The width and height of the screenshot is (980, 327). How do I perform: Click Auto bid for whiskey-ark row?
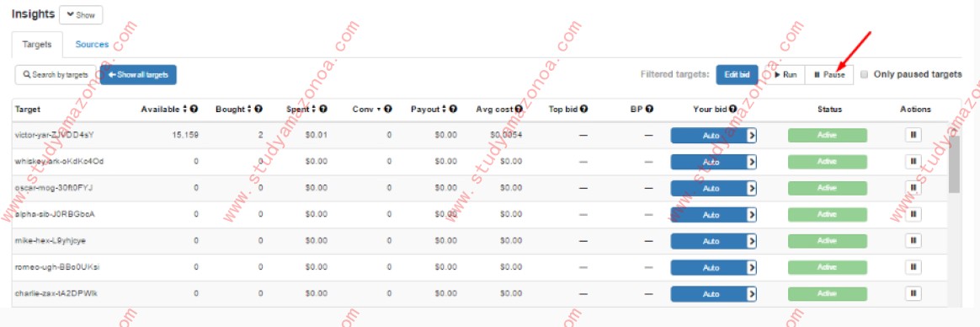pyautogui.click(x=710, y=162)
